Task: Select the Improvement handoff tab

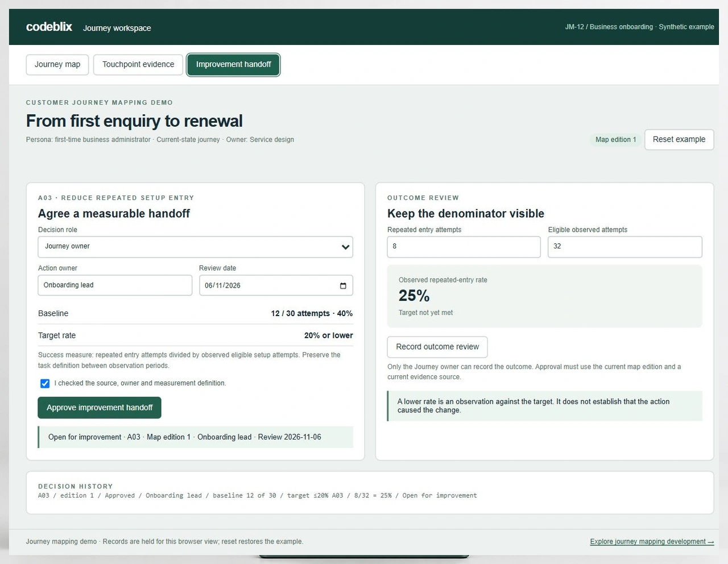Action: (x=233, y=64)
